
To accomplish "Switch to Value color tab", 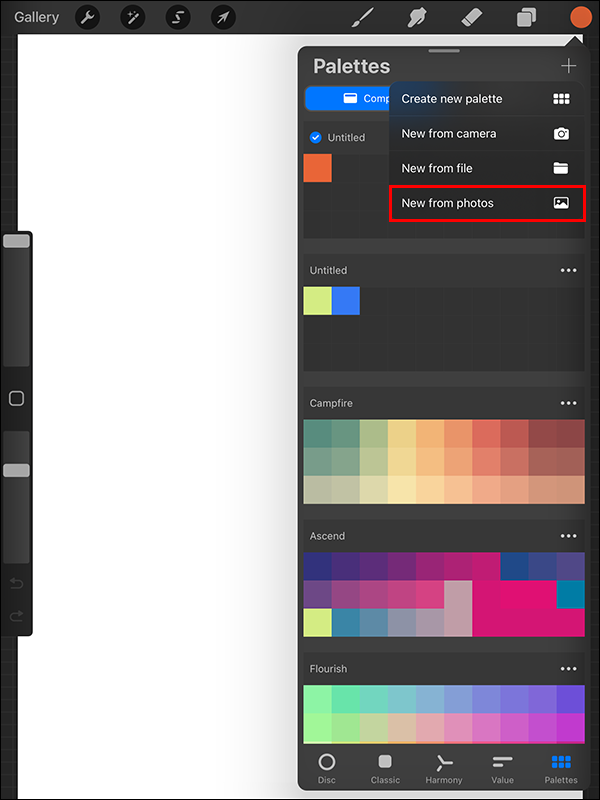I will pos(503,769).
